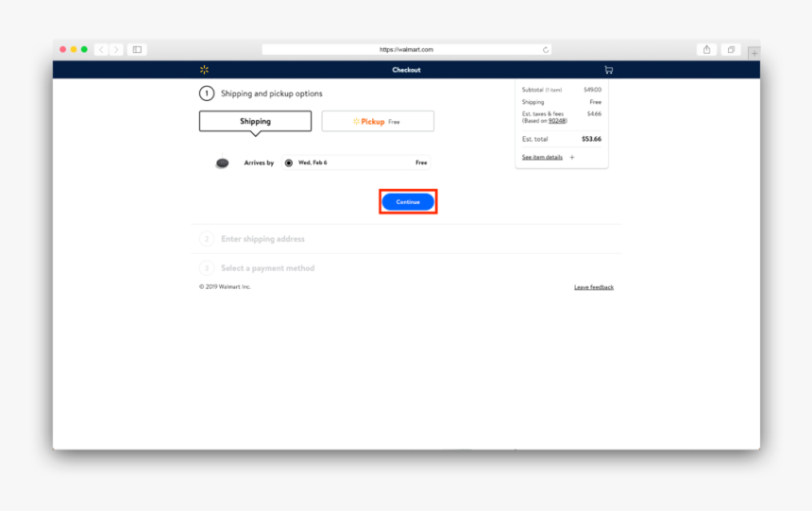Click the blue Continue button

coord(408,201)
